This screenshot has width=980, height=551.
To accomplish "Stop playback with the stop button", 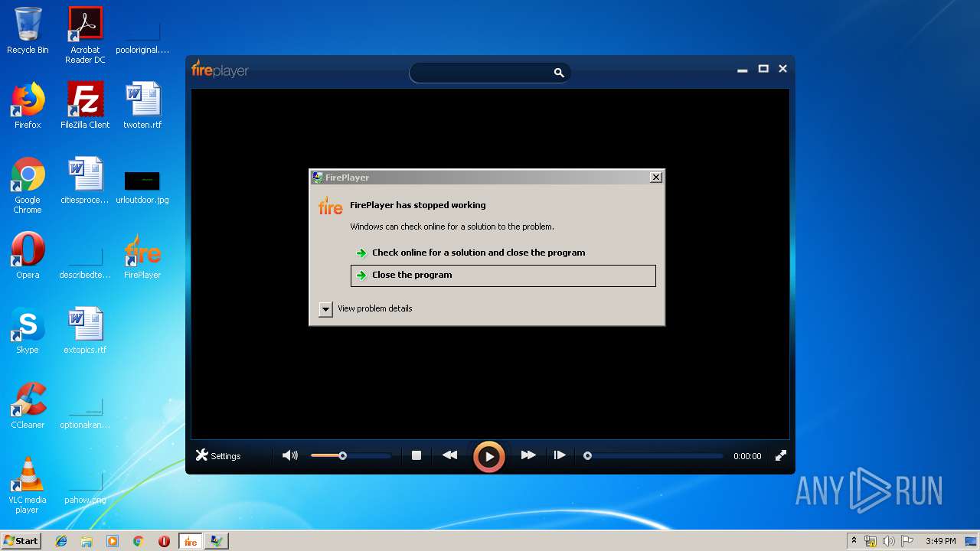I will point(416,455).
